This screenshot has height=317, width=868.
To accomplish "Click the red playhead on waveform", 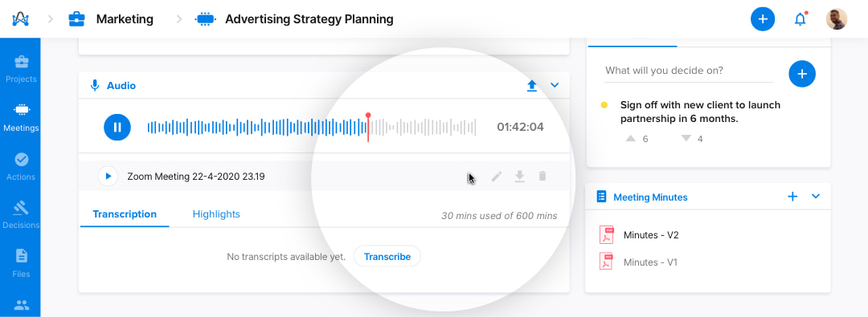I will 368,128.
